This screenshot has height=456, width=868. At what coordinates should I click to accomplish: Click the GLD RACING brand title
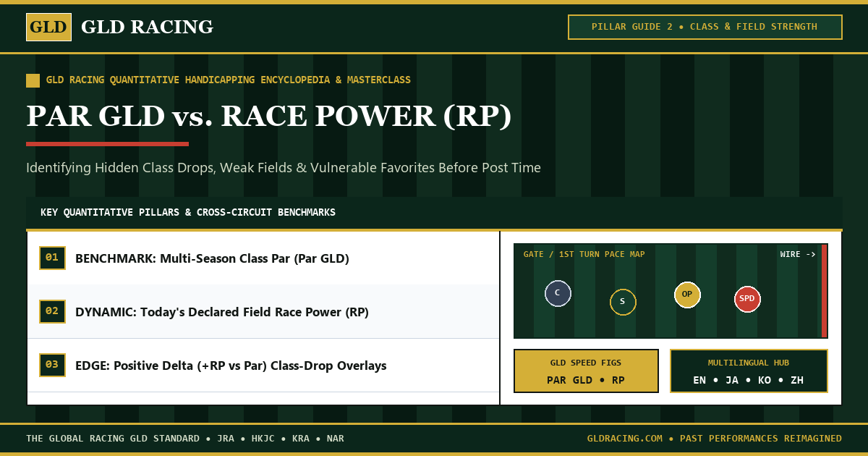point(147,27)
